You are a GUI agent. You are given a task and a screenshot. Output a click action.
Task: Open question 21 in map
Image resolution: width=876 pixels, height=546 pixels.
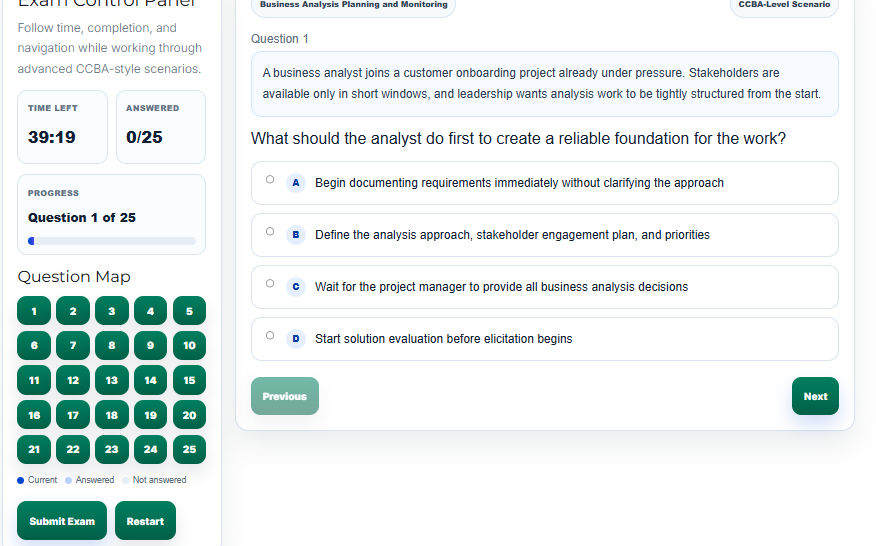coord(34,450)
